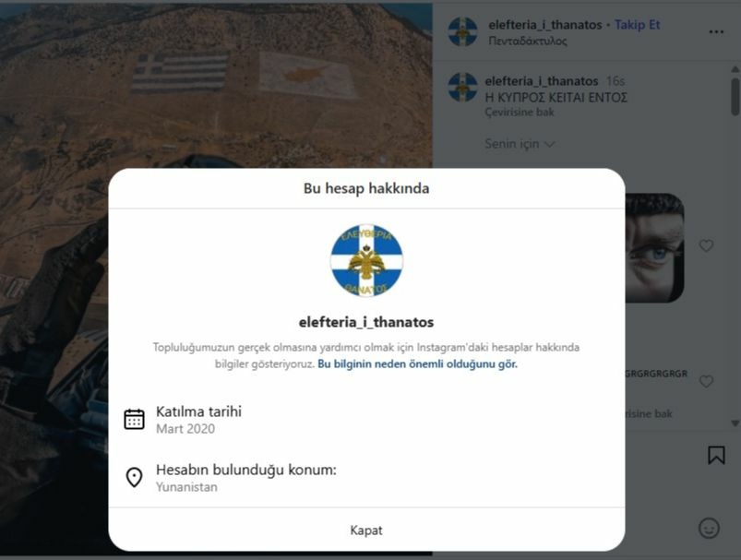
Task: Open the three-dots post options menu
Action: [716, 31]
